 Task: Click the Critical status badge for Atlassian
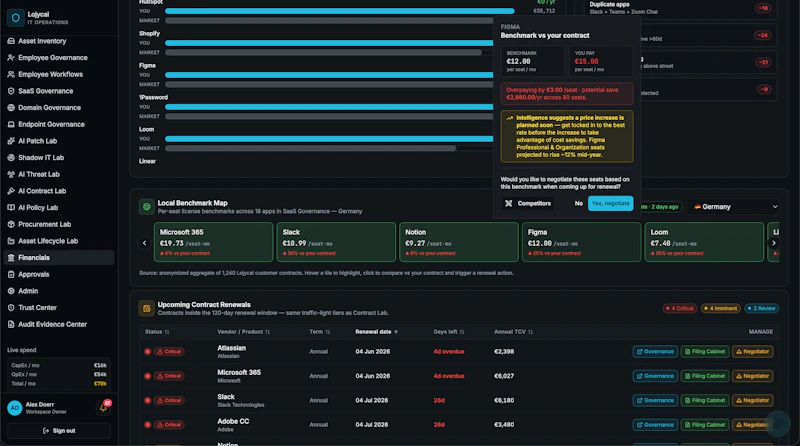[169, 352]
